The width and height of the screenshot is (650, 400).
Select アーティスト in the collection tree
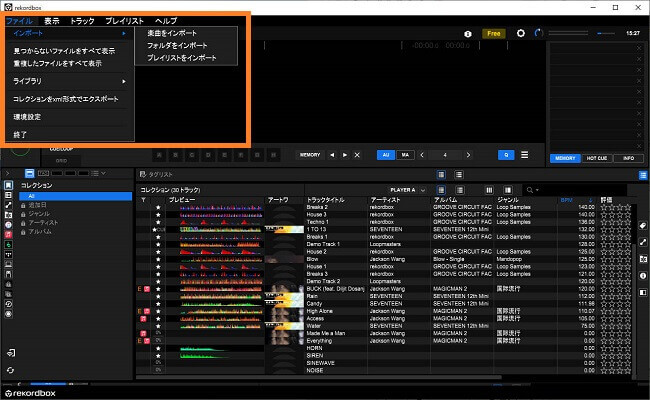tap(43, 223)
